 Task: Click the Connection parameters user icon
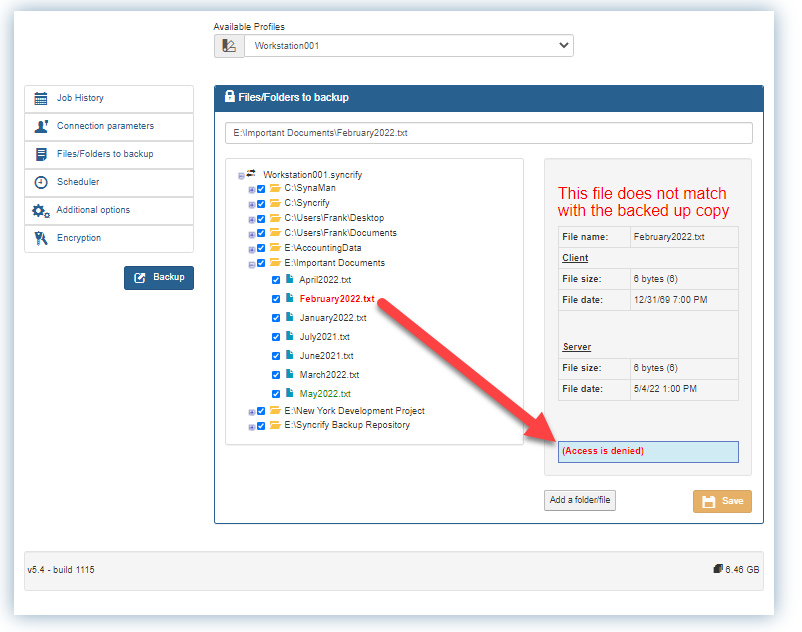41,126
